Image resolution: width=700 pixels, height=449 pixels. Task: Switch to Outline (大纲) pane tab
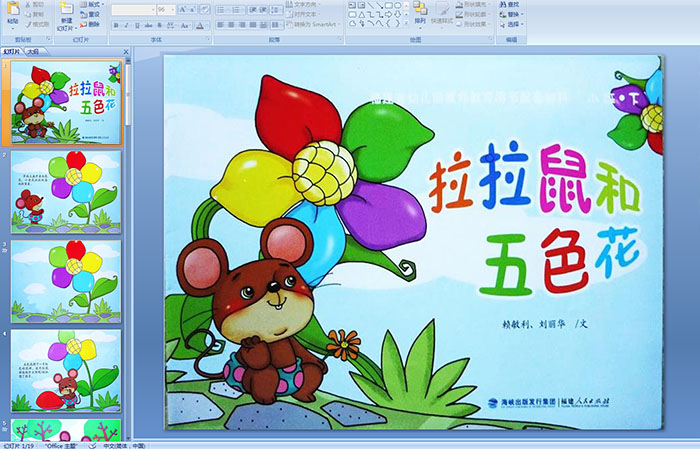(33, 52)
